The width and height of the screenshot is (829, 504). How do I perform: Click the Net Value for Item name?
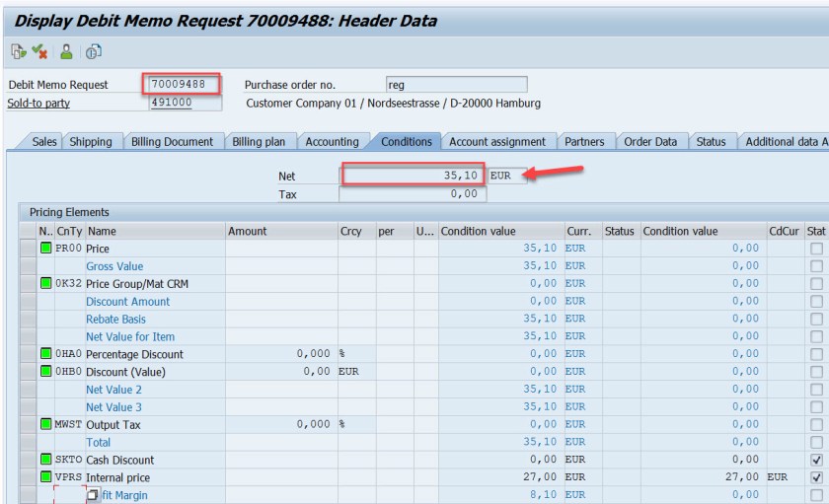(x=130, y=336)
